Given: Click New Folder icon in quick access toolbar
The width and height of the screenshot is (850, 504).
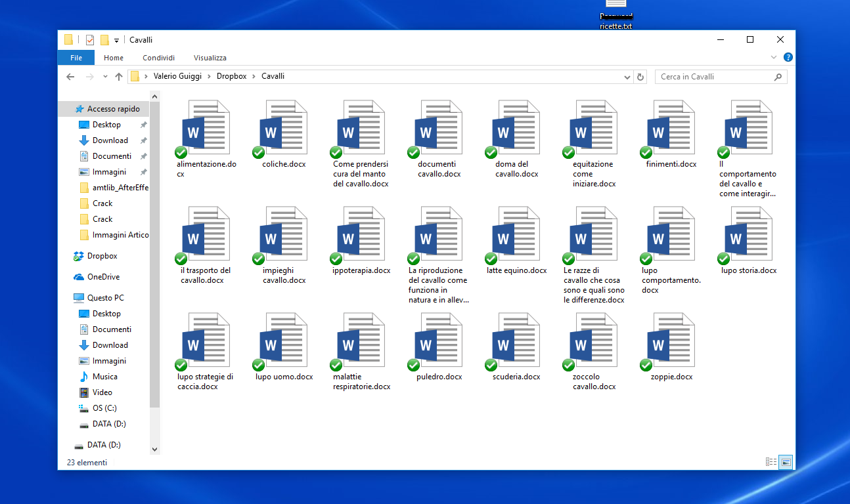Looking at the screenshot, I should pos(104,40).
